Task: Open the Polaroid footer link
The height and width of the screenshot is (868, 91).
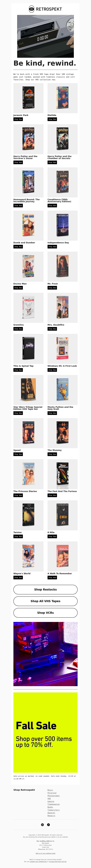Action: coord(52,793)
